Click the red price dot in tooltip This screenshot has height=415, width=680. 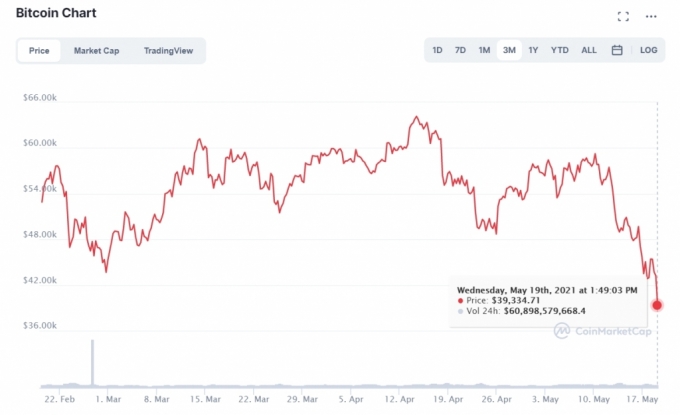click(x=460, y=300)
